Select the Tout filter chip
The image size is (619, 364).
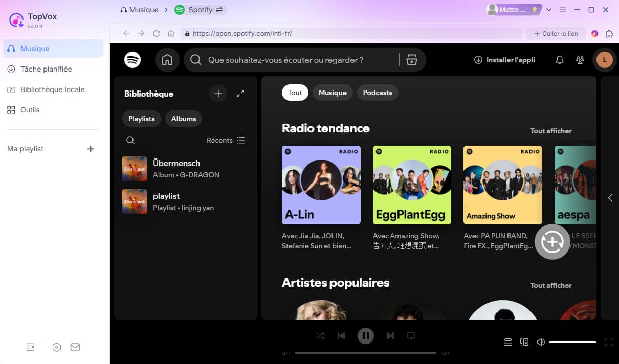click(x=295, y=93)
